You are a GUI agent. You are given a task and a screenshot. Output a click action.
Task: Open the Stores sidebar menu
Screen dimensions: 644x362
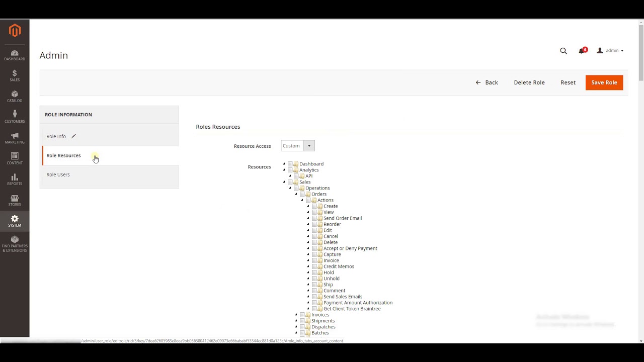point(15,201)
